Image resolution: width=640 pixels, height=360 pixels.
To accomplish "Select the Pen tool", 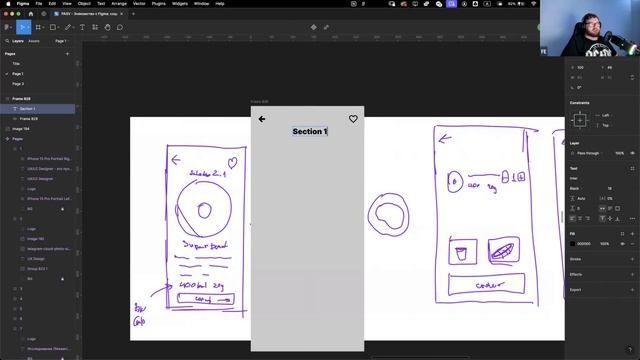I will [68, 27].
